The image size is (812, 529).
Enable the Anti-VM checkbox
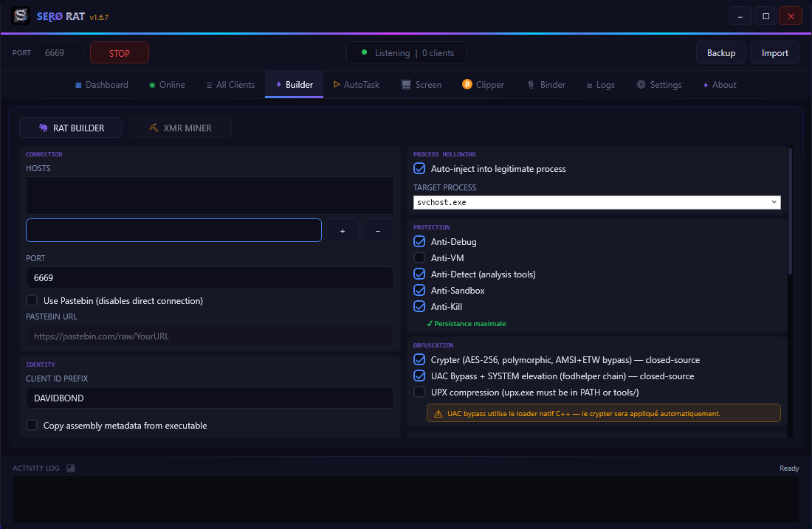pos(419,257)
